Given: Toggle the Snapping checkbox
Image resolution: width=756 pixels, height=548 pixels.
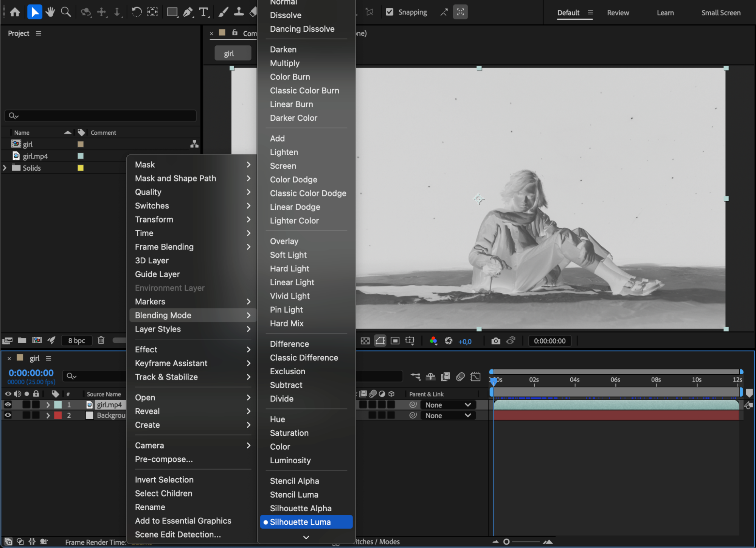Looking at the screenshot, I should [x=390, y=12].
